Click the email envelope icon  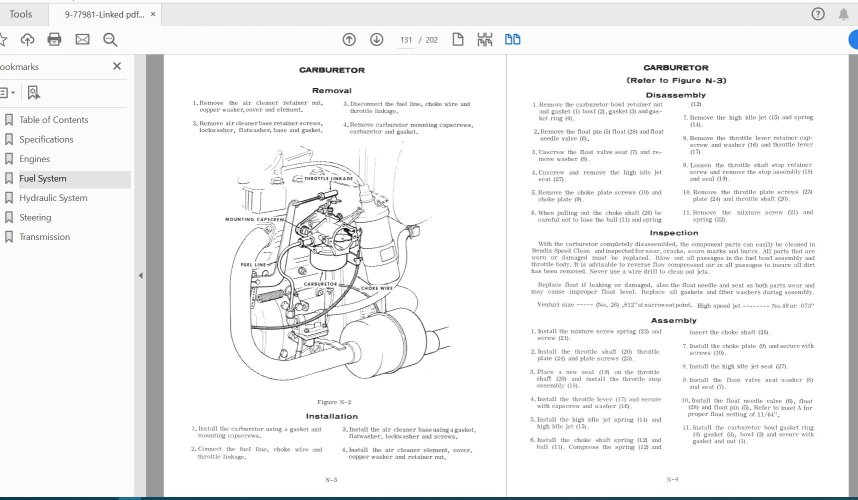[82, 40]
